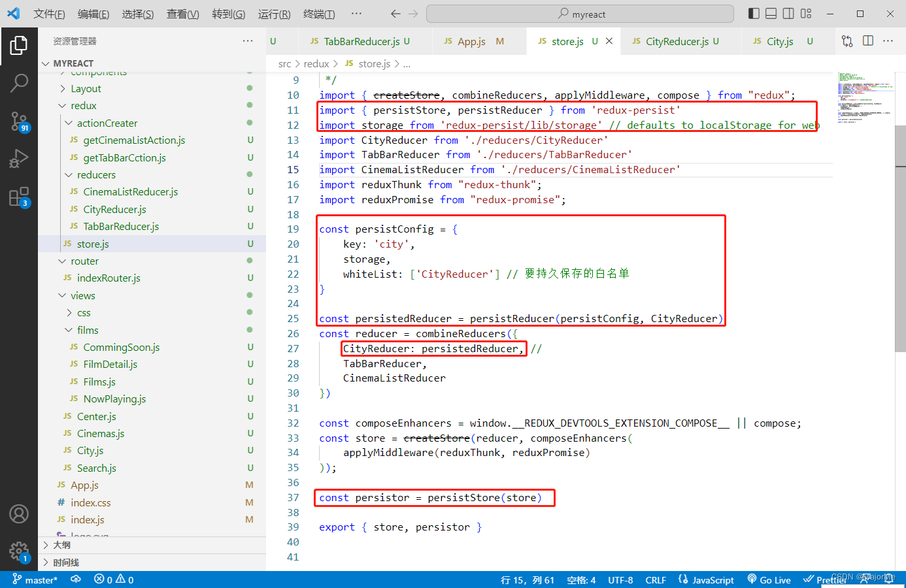Click the redux breadcrumb segment

(x=316, y=63)
